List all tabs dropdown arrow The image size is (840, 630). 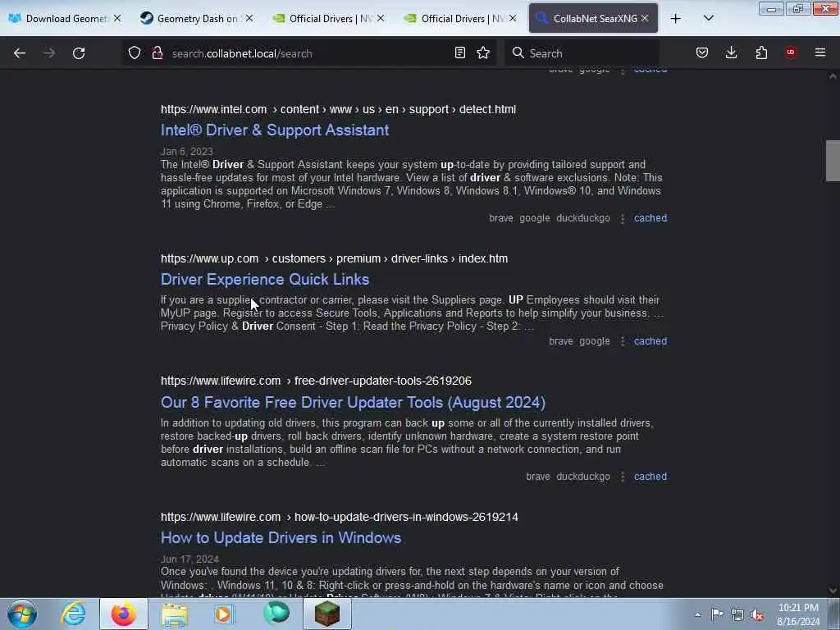pos(708,19)
